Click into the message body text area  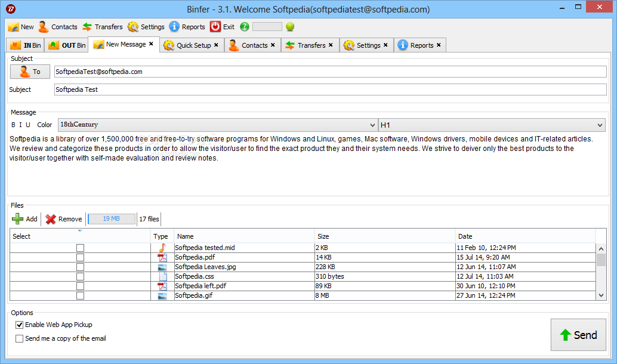tap(308, 164)
